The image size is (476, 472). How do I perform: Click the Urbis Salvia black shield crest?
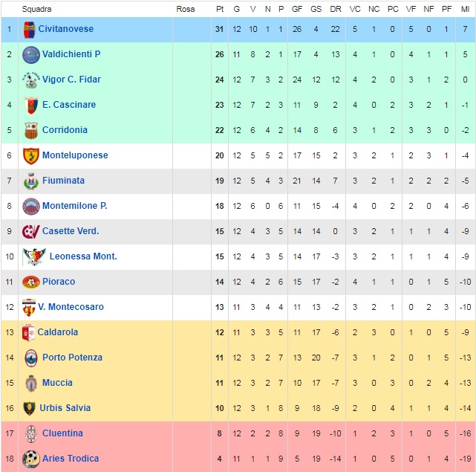click(x=29, y=409)
